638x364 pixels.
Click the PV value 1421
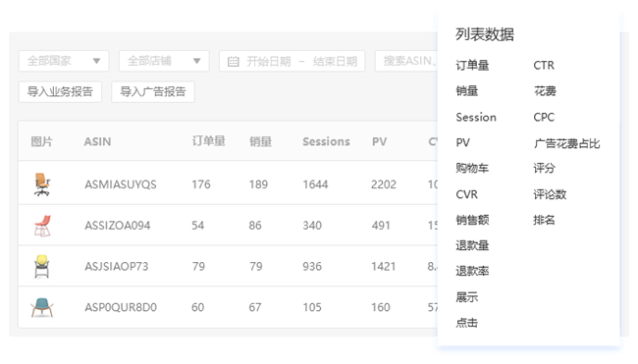(383, 267)
